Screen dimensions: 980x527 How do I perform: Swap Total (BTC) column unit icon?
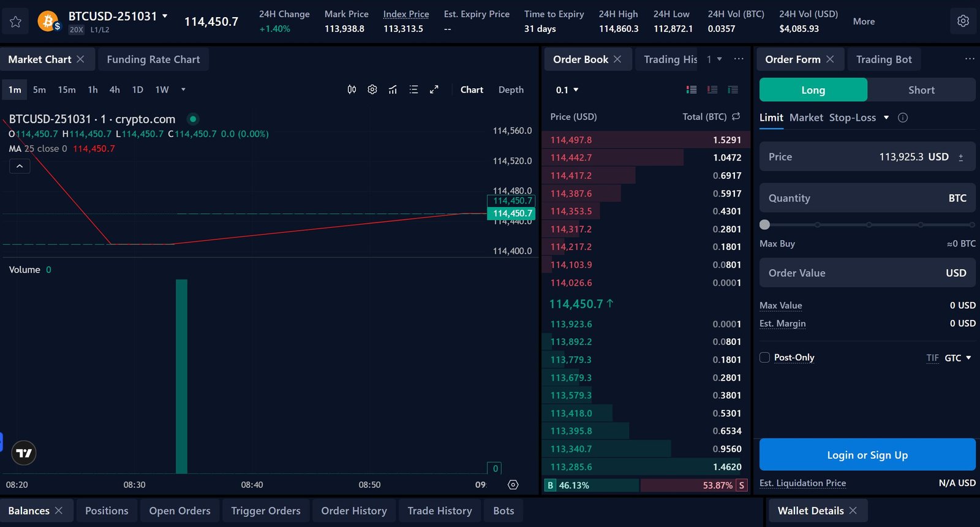pyautogui.click(x=736, y=116)
